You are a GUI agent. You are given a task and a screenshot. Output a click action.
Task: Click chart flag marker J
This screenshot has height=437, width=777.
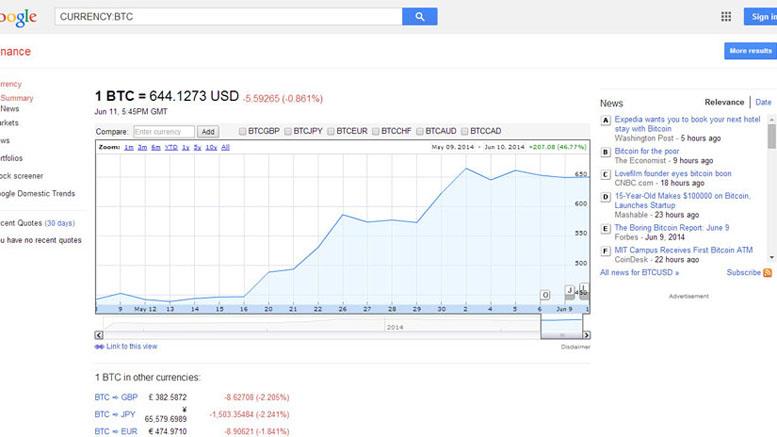[570, 291]
